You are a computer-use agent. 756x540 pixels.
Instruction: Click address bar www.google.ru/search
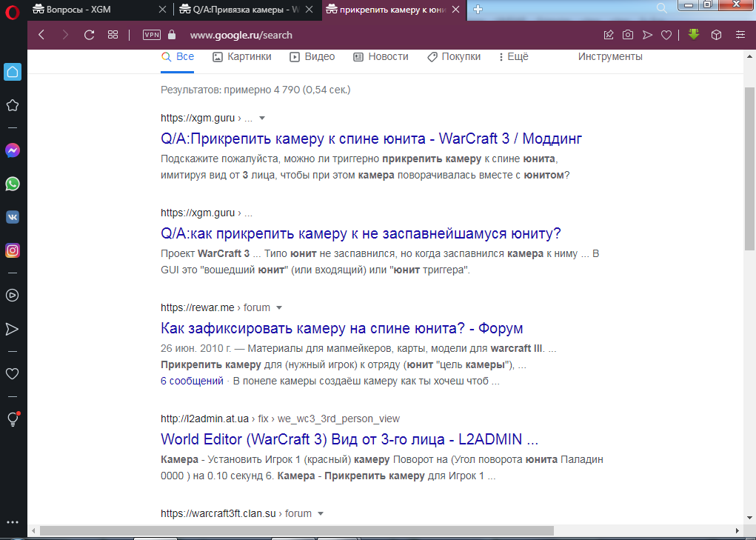tap(241, 36)
